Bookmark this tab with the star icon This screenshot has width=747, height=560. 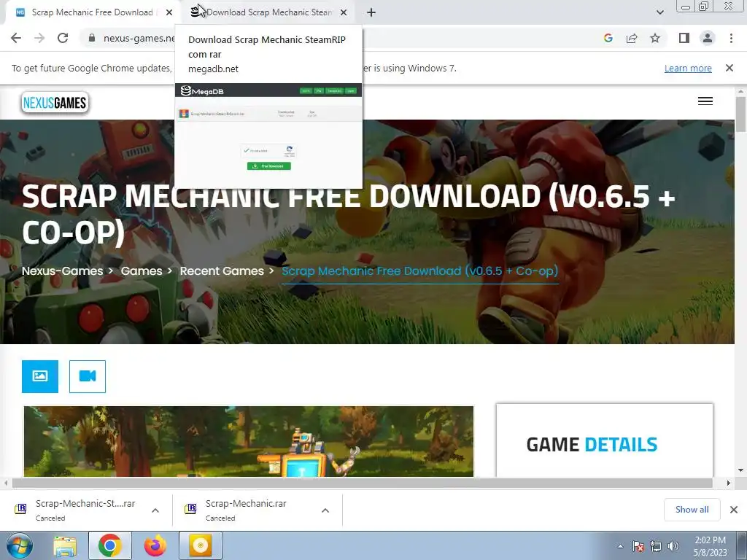pyautogui.click(x=655, y=38)
